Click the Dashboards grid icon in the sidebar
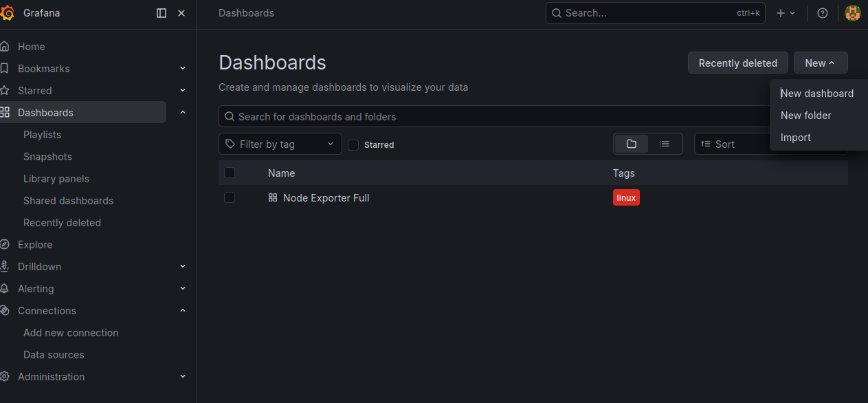The image size is (868, 403). point(5,113)
